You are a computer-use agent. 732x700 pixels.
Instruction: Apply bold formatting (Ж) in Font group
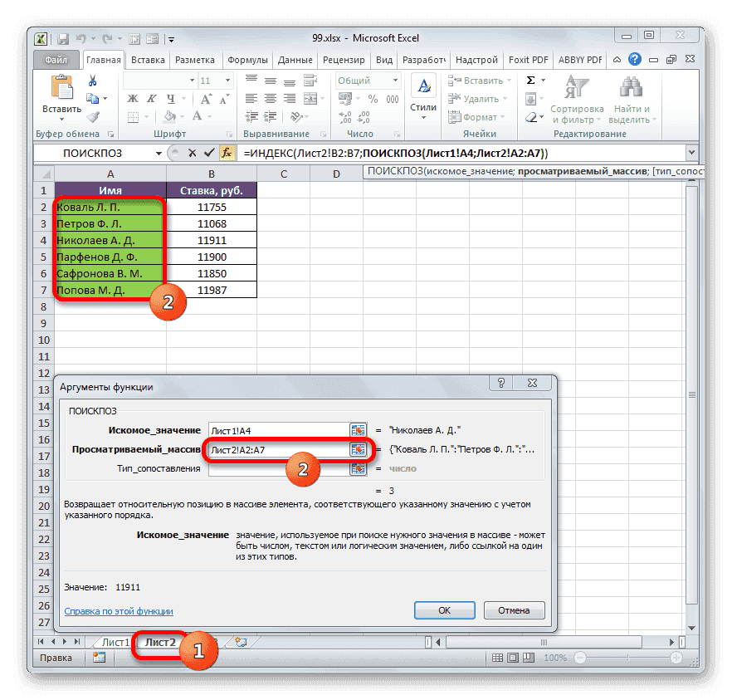[x=132, y=99]
